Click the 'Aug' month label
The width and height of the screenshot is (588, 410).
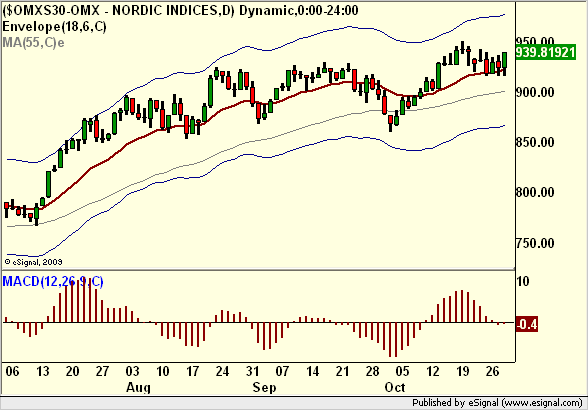[x=138, y=387]
